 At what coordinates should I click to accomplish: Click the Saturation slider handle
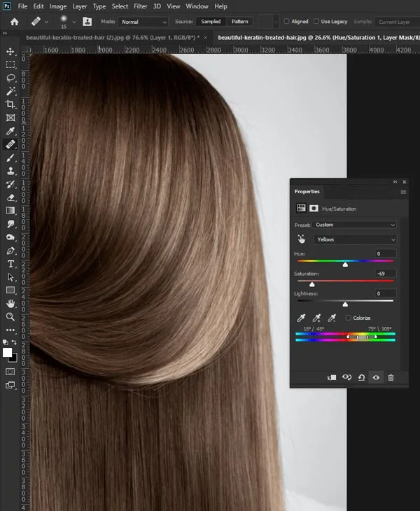click(311, 284)
